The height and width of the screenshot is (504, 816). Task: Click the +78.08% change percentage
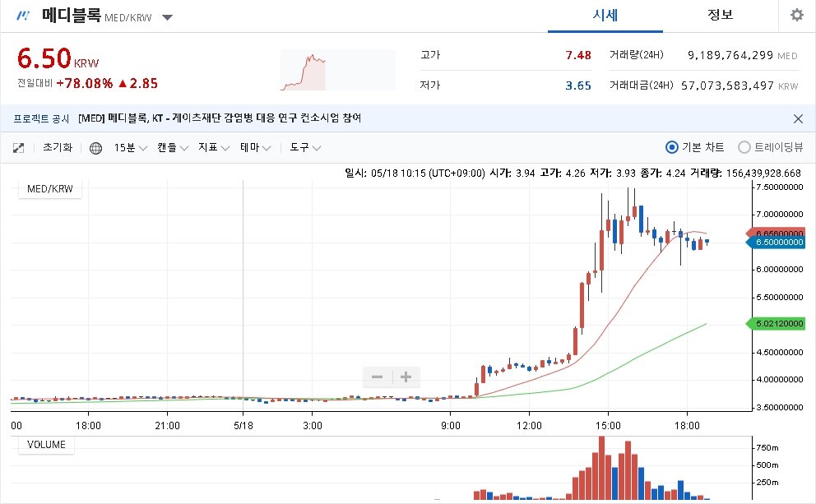coord(84,83)
